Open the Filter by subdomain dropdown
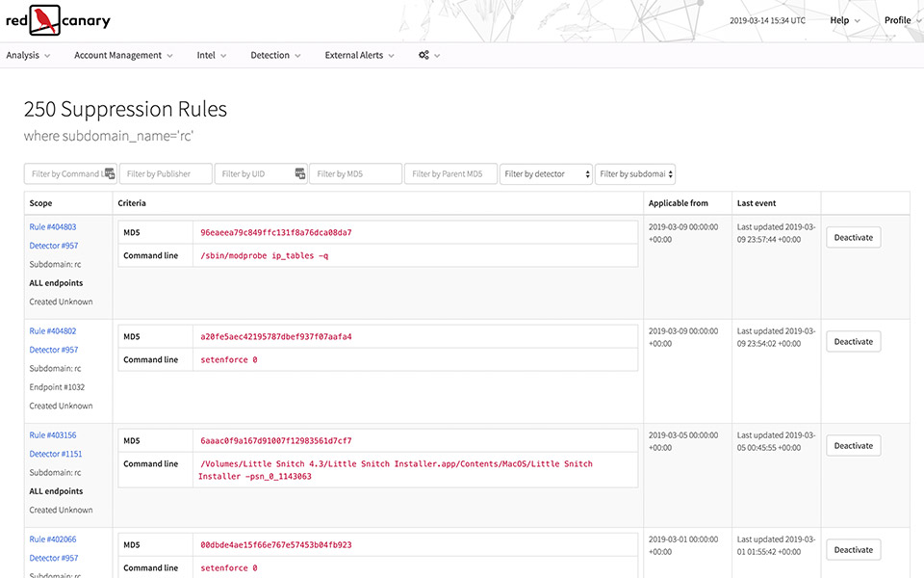The height and width of the screenshot is (578, 924). [x=635, y=174]
